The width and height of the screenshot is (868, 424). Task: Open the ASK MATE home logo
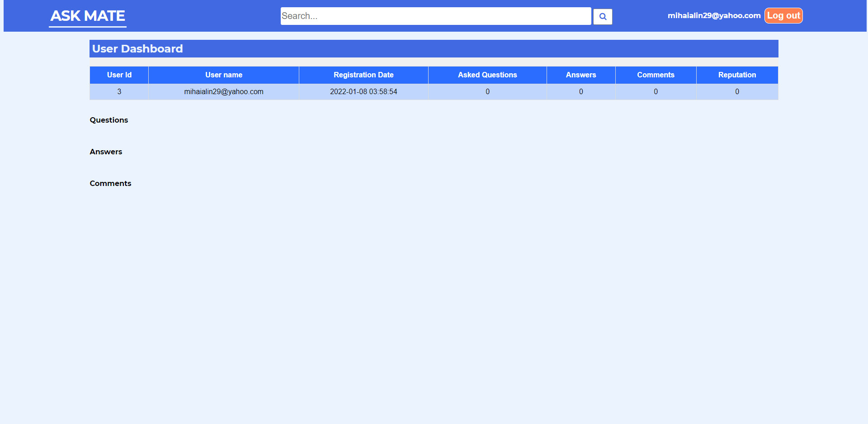coord(87,16)
